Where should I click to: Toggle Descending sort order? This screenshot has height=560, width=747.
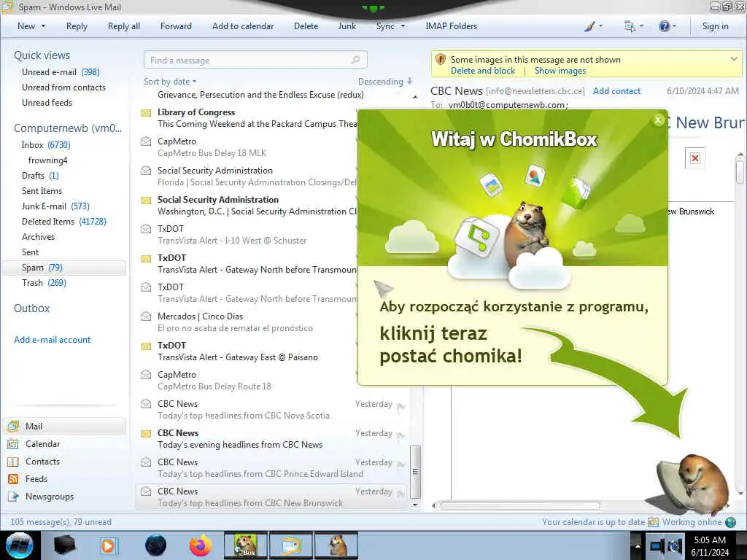tap(385, 82)
